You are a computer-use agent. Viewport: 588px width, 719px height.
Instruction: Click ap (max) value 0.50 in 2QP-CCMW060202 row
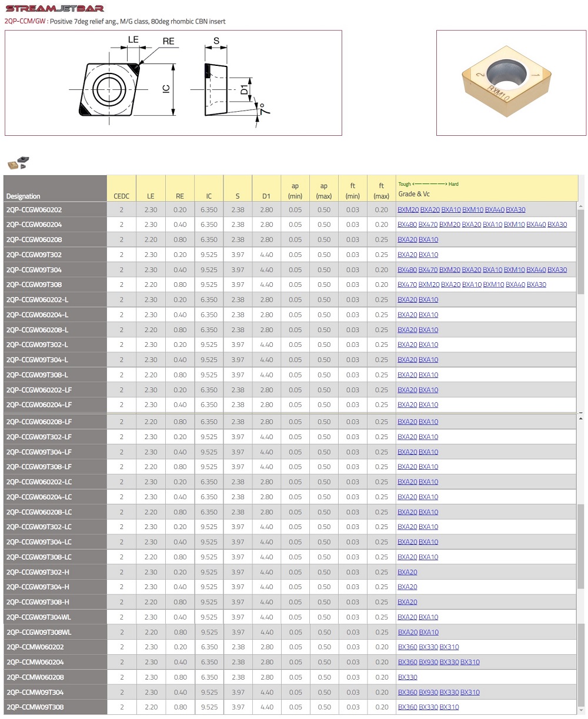324,647
